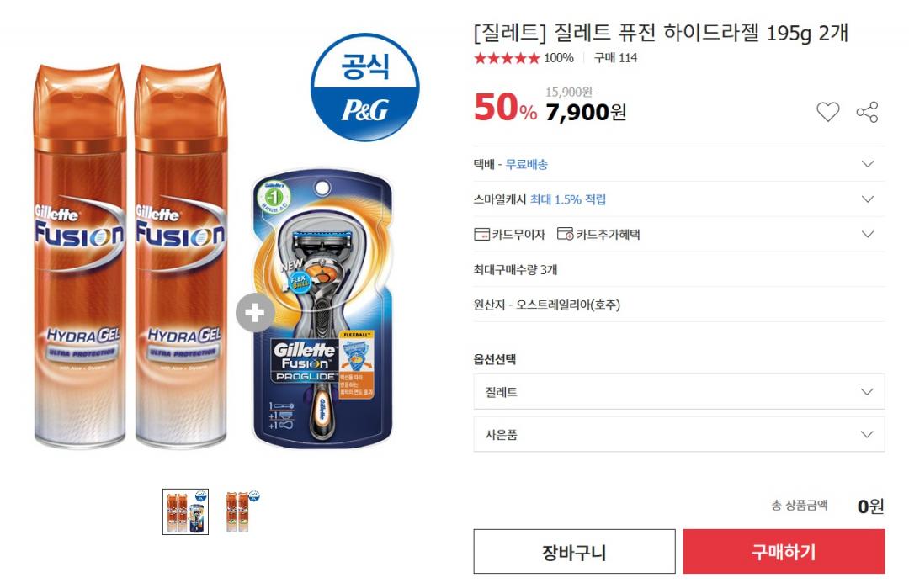909x588 pixels.
Task: Open the 질레트 option dropdown
Action: click(679, 392)
